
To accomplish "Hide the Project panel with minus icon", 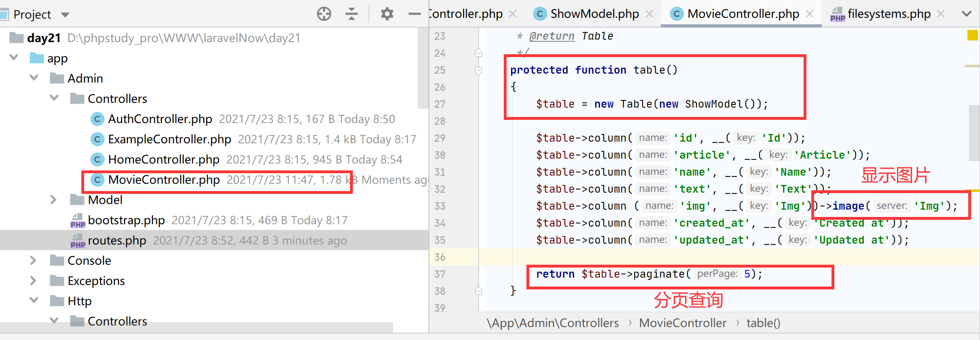I will pos(414,14).
